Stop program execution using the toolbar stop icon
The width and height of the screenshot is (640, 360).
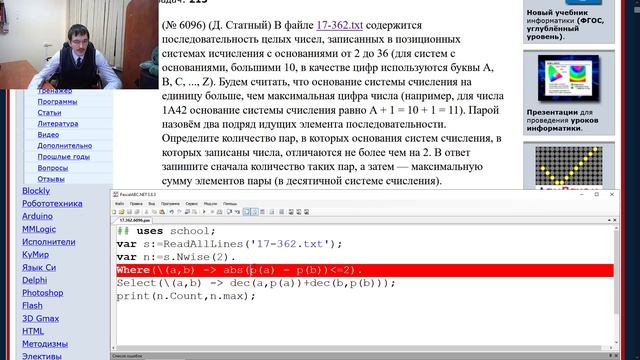(212, 212)
